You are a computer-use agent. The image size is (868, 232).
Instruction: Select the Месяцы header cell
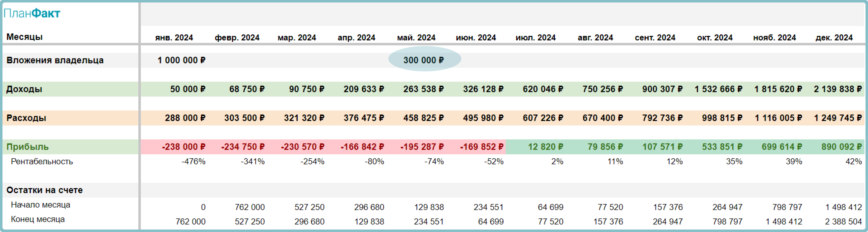tap(24, 37)
